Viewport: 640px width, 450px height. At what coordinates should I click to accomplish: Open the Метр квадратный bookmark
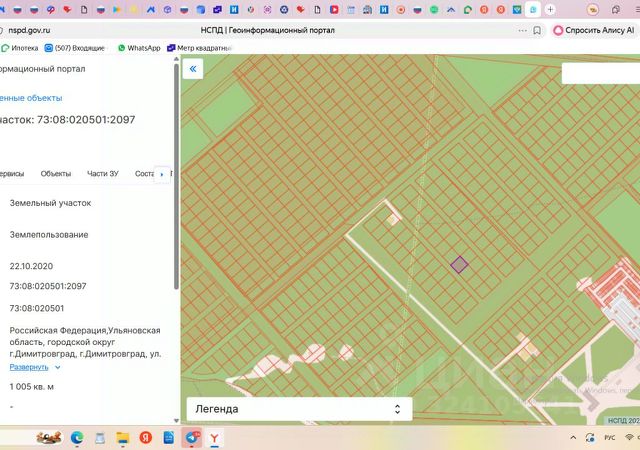199,48
